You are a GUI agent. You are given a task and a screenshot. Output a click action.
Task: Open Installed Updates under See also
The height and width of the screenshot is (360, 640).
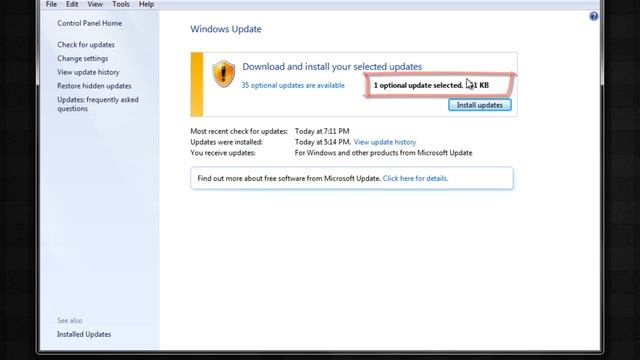click(84, 334)
